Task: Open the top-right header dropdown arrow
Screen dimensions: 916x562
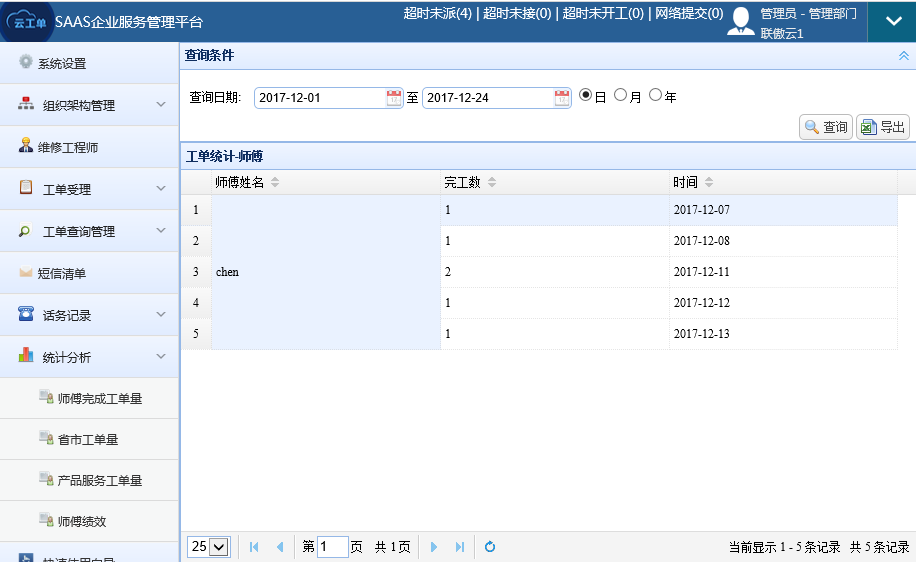Action: click(891, 21)
